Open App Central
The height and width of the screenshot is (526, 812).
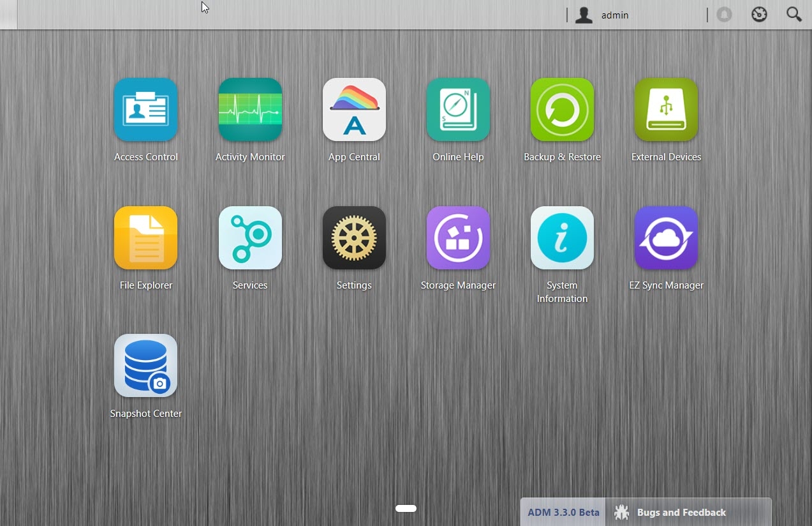pos(354,110)
